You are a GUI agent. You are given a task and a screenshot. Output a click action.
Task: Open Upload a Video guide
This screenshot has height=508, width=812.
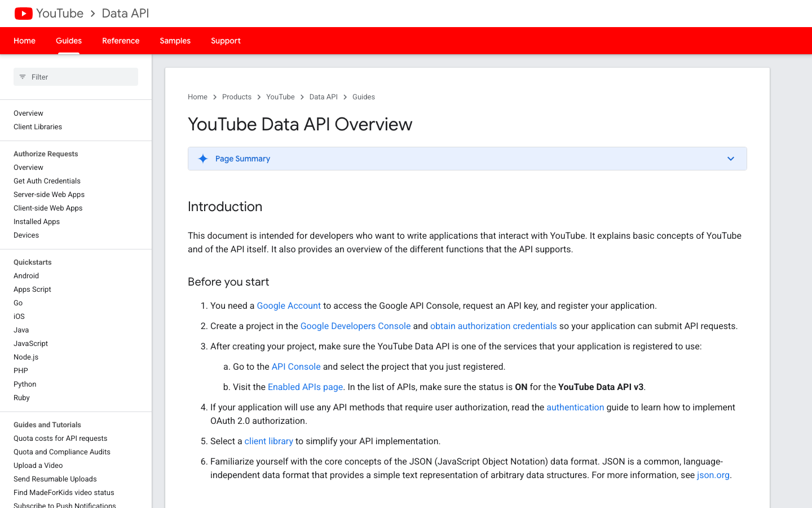click(x=38, y=466)
